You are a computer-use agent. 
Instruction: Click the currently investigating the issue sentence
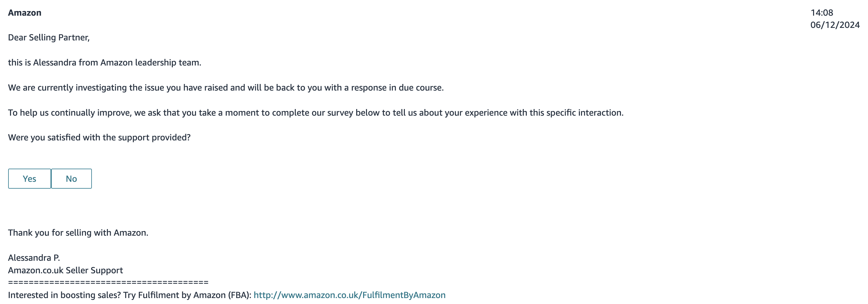(226, 87)
